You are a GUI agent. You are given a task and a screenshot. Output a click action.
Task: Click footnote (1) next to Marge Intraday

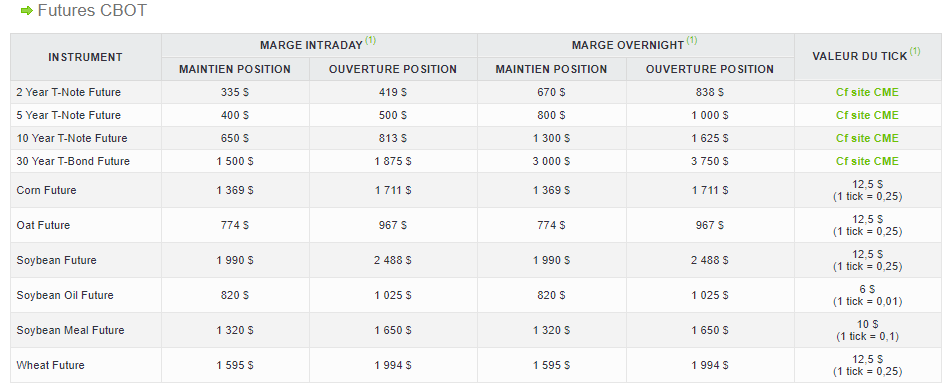[x=370, y=40]
